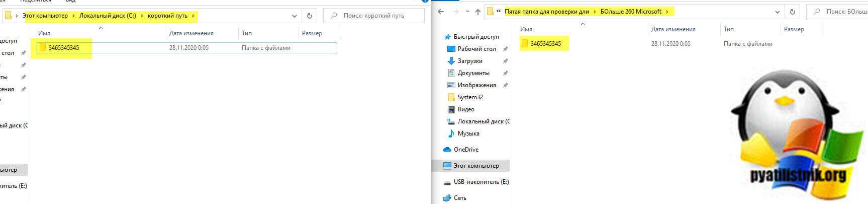The image size is (868, 204).
Task: Go up one level using the Up arrow
Action: (x=477, y=12)
